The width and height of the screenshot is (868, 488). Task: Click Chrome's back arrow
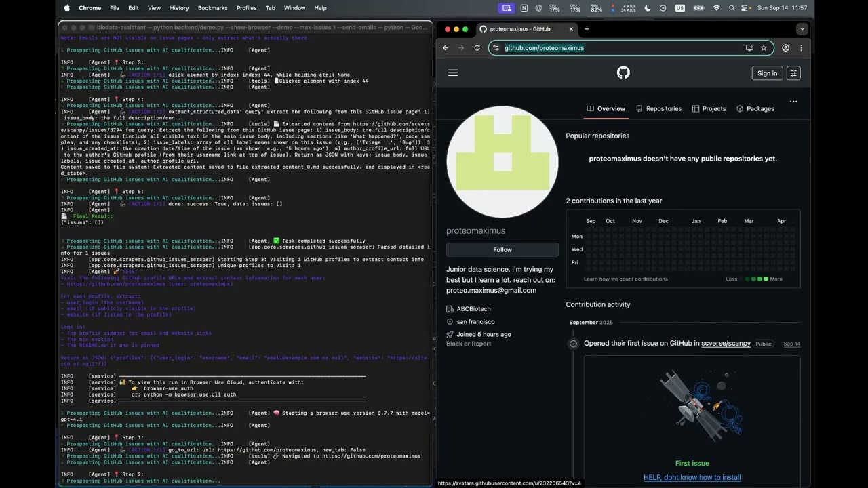[446, 48]
